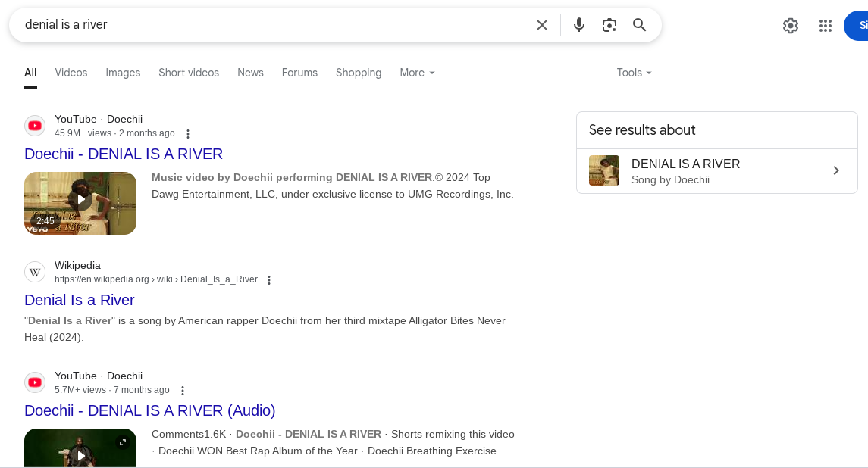Open options for the Wikipedia result

(x=268, y=280)
